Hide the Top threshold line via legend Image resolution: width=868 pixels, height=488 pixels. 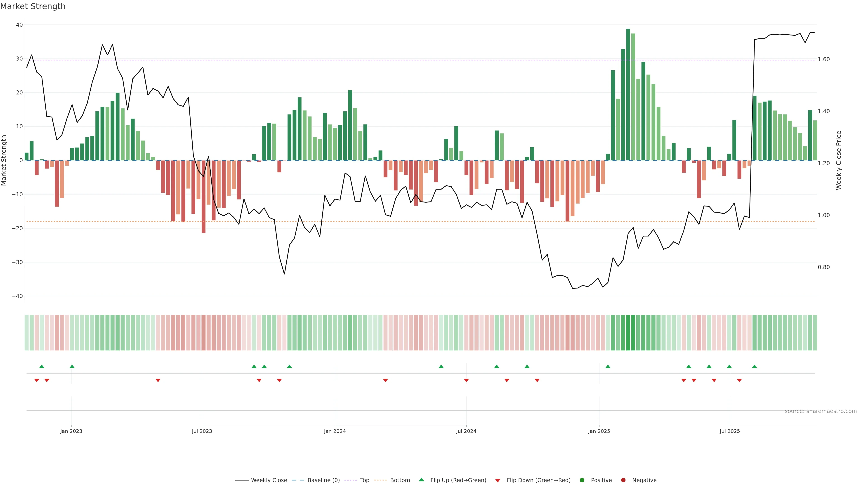pyautogui.click(x=365, y=480)
